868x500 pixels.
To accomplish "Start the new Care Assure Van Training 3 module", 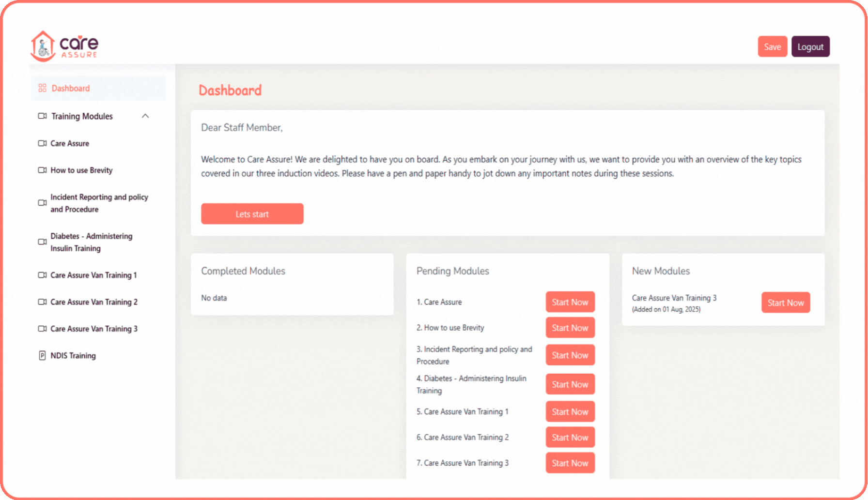I will point(785,302).
